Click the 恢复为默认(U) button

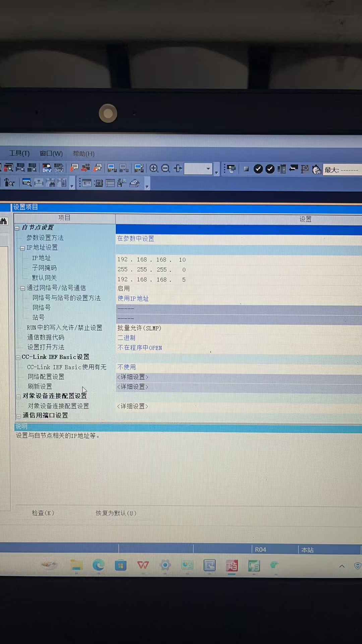(116, 513)
